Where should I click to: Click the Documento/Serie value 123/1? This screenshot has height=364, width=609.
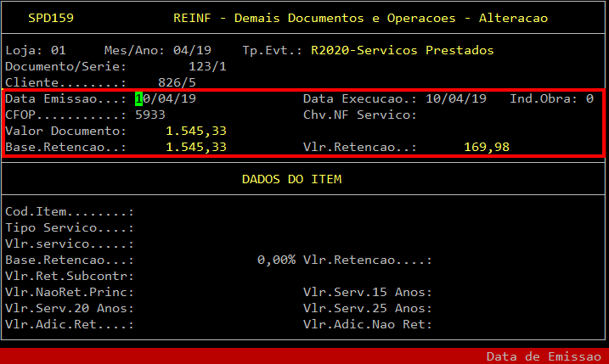pos(207,66)
